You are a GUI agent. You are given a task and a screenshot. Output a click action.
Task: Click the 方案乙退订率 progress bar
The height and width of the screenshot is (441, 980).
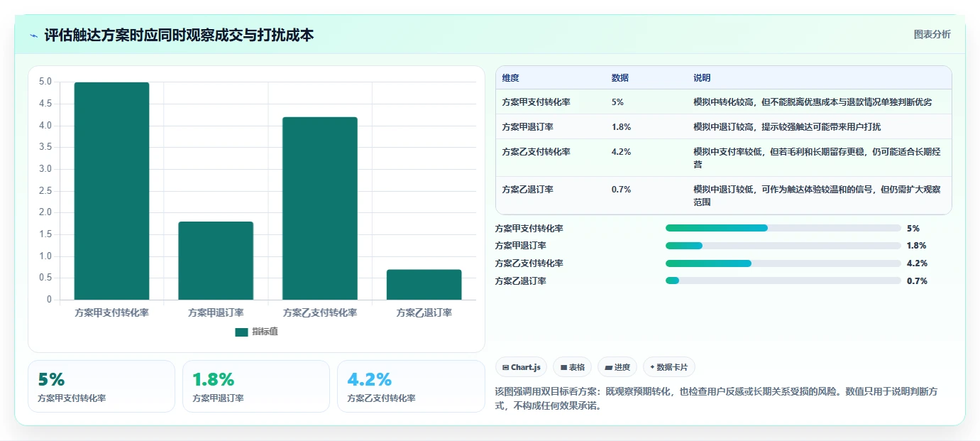pos(783,281)
